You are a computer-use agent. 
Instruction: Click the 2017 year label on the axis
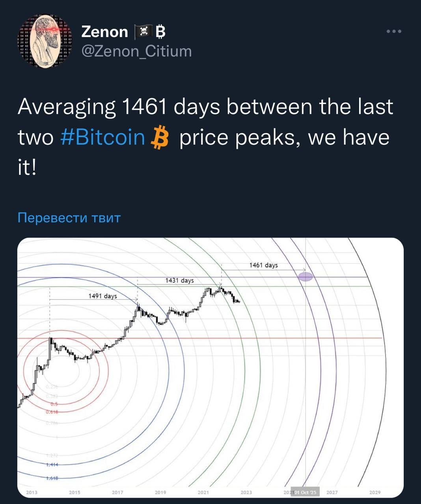[x=117, y=492]
